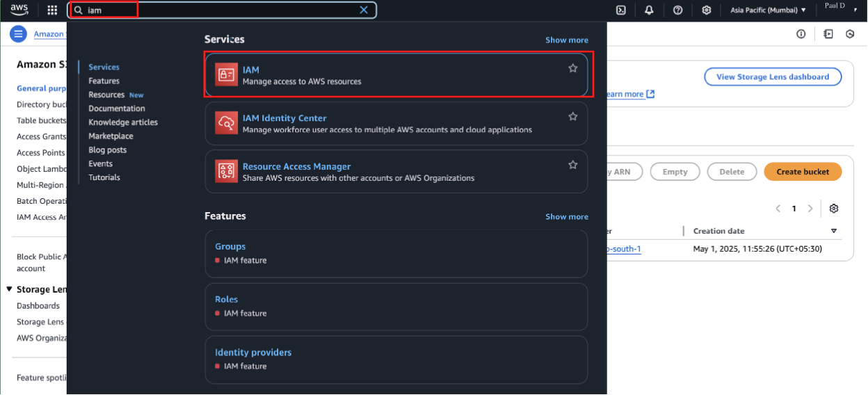Select the Documentation search category

point(117,108)
